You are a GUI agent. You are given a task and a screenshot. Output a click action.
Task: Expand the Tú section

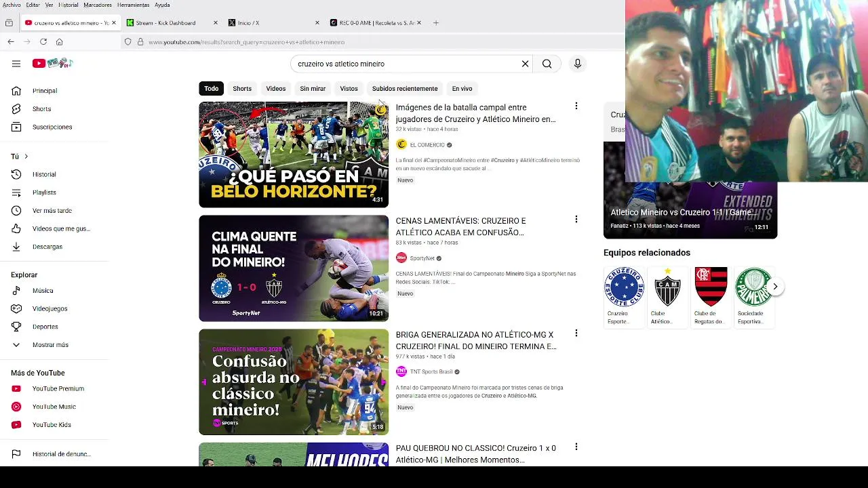tap(20, 157)
